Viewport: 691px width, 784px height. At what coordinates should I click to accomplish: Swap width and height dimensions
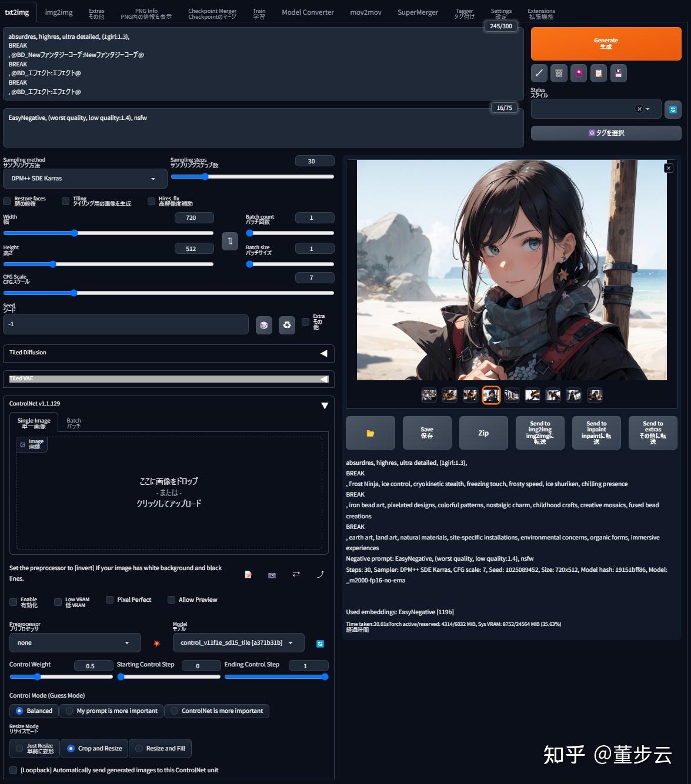tap(229, 241)
